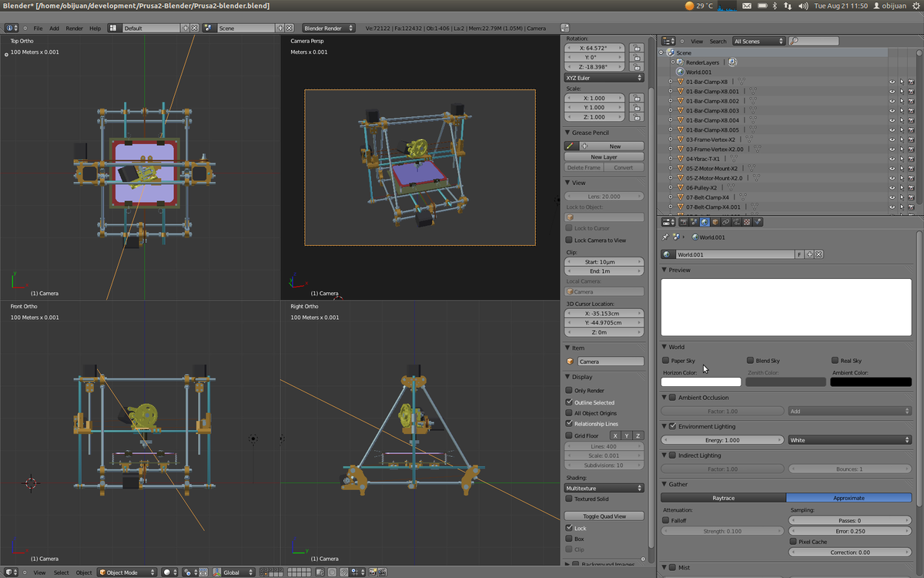924x578 pixels.
Task: Click the white Horizon Color swatch
Action: click(x=701, y=382)
